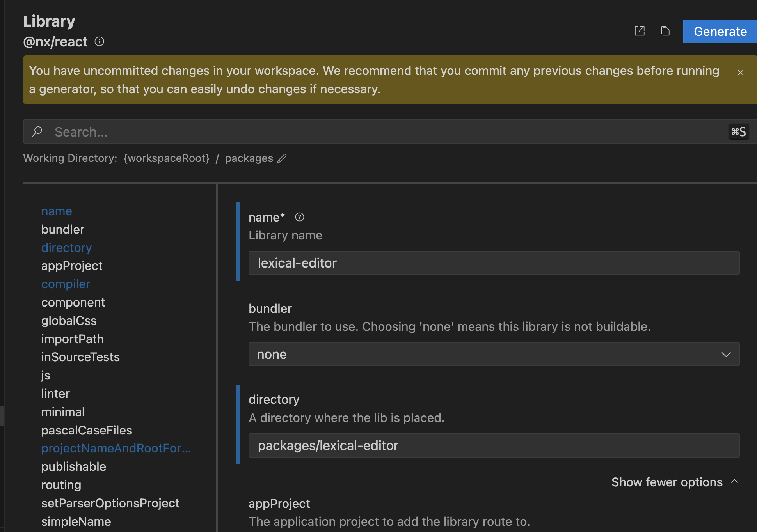Dismiss the uncommitted changes warning banner
The image size is (757, 532).
(740, 73)
